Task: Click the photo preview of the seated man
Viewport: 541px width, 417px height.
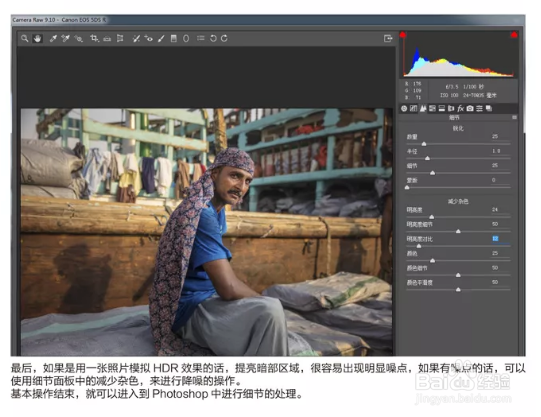Action: 207,232
